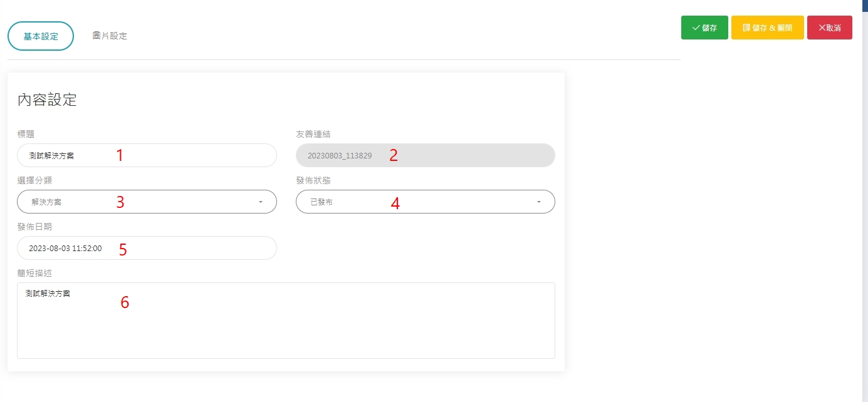Click the 標題 field label
This screenshot has width=868, height=402.
(x=26, y=134)
